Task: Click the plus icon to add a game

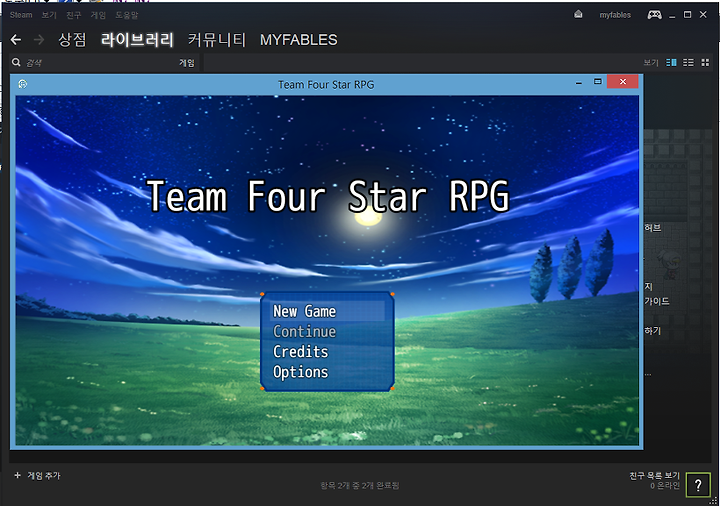Action: tap(17, 475)
